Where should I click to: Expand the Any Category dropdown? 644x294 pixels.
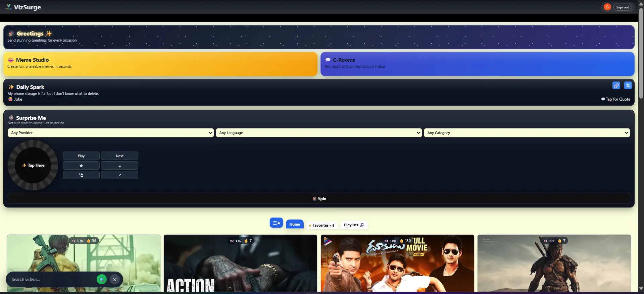click(x=527, y=133)
